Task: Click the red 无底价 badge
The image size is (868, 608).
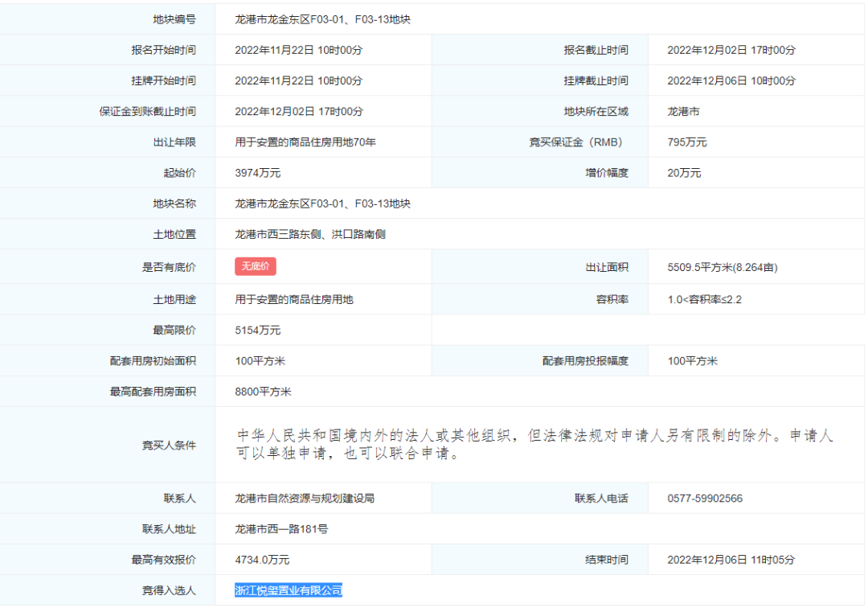Action: pos(256,266)
